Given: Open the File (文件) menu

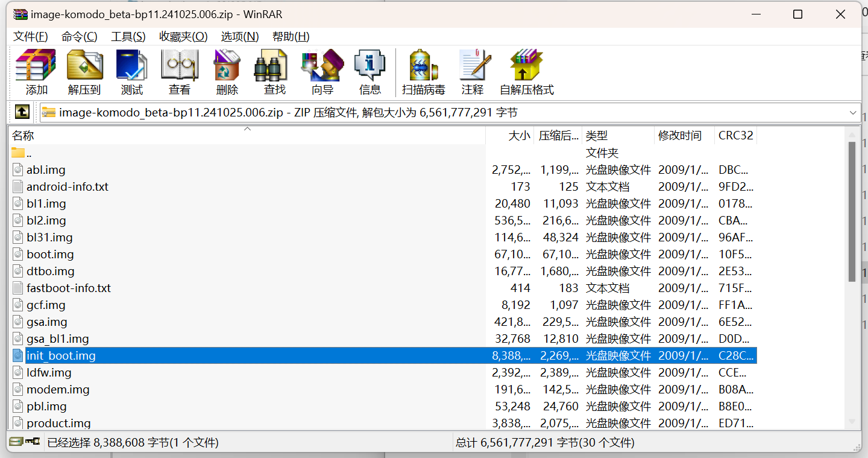Looking at the screenshot, I should 30,37.
